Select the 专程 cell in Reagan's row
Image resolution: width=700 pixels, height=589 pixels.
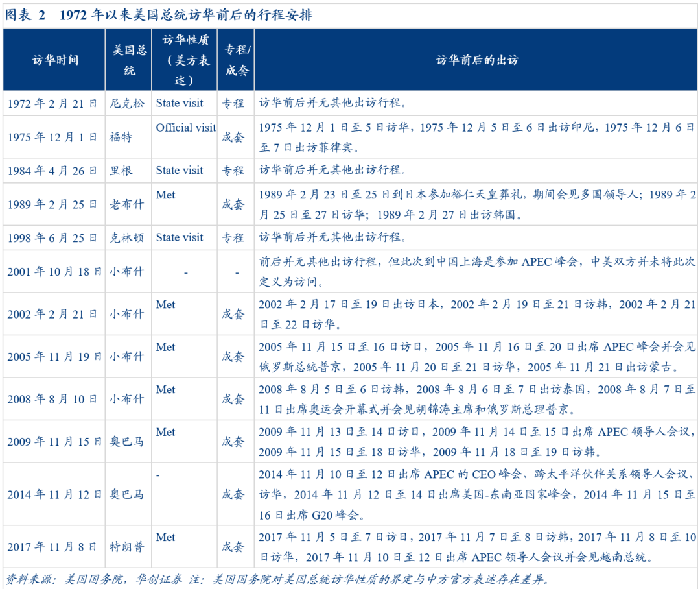pos(235,171)
